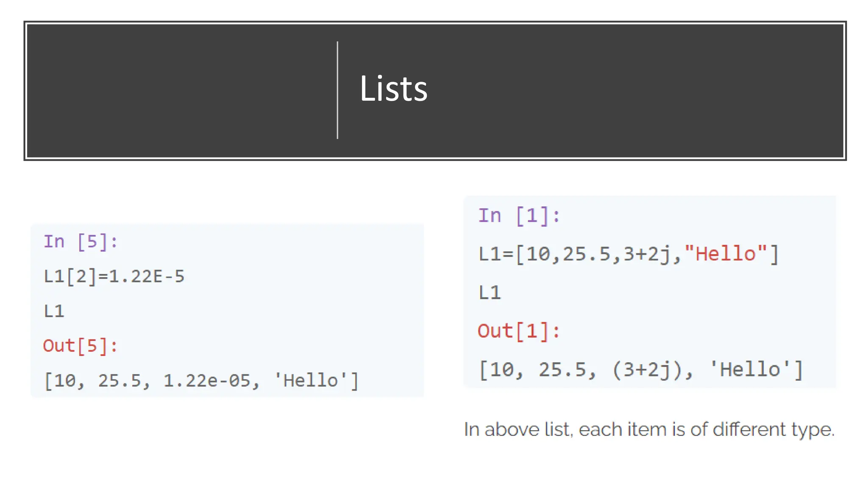The height and width of the screenshot is (488, 868).
Task: Select the output list containing 1.22e-05
Action: pos(201,380)
